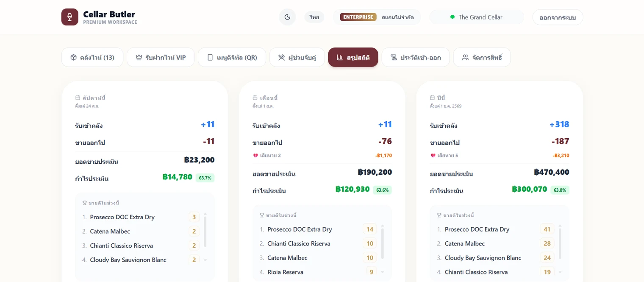644x282 pixels.
Task: Go to the รับฝากไวน์ VIP tab
Action: pos(161,57)
